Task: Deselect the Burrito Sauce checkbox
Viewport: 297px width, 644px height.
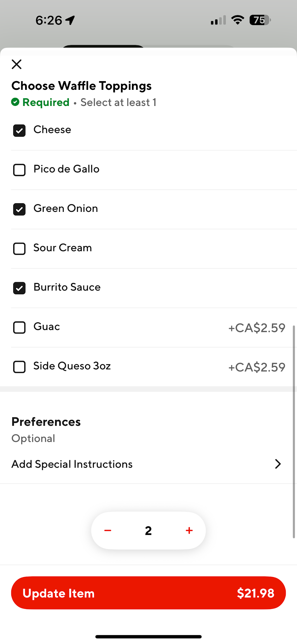Action: pos(19,288)
